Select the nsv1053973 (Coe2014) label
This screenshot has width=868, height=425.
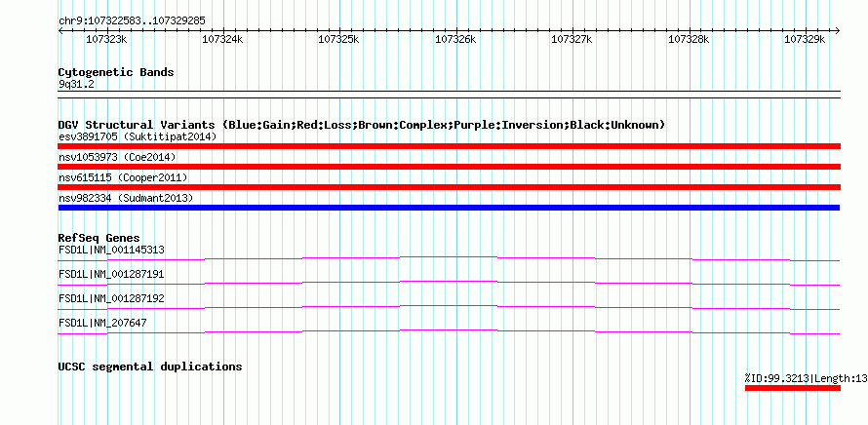[x=117, y=157]
